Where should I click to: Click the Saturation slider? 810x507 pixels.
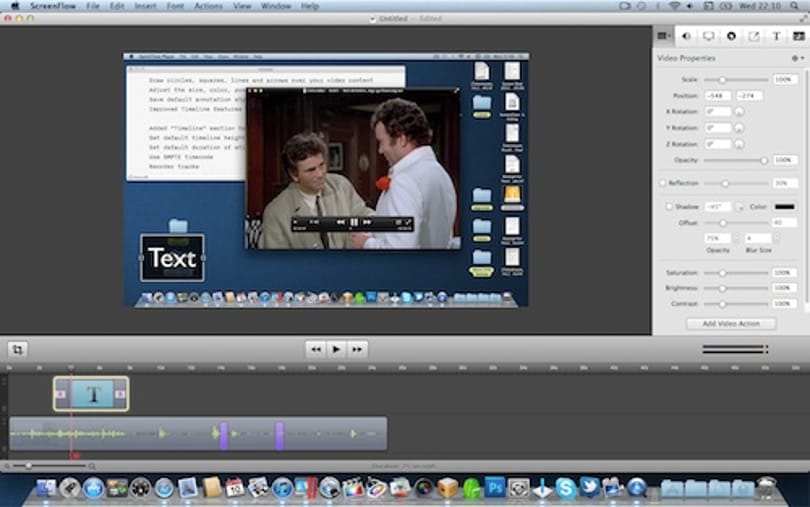point(736,272)
